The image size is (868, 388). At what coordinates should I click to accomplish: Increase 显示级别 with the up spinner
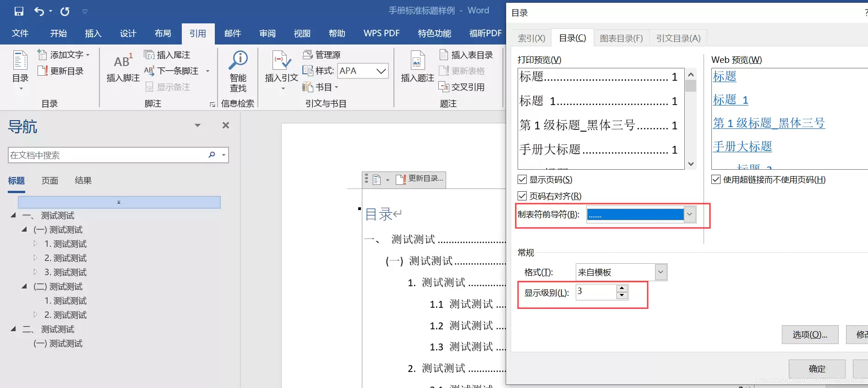622,288
